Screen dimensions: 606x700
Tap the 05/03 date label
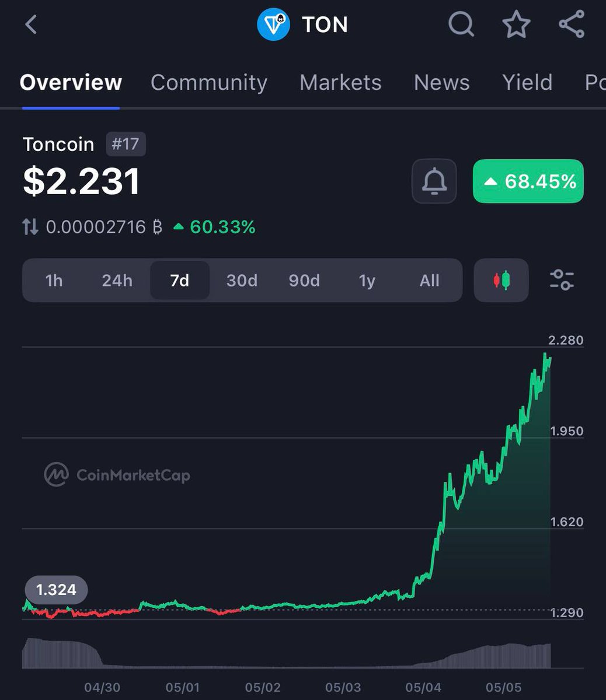343,687
